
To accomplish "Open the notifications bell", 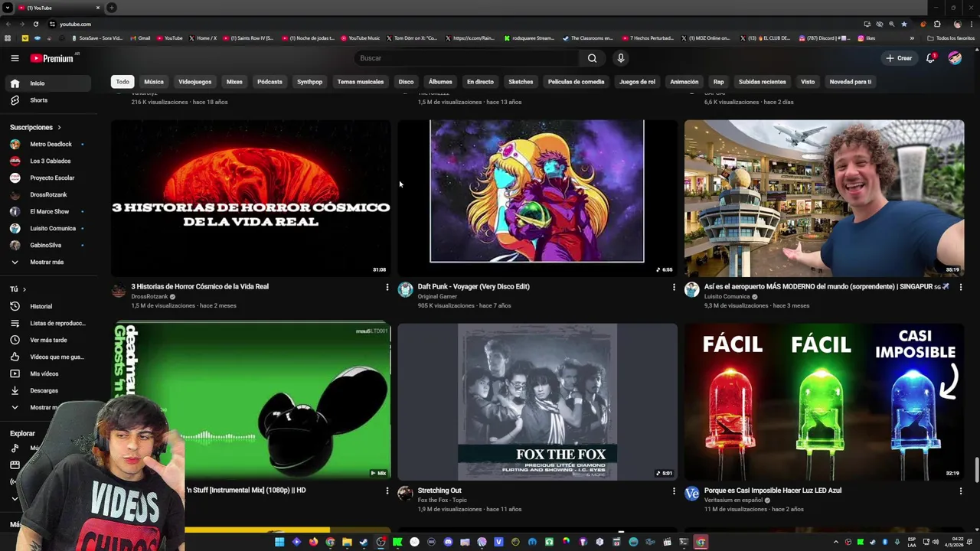I will (x=930, y=58).
